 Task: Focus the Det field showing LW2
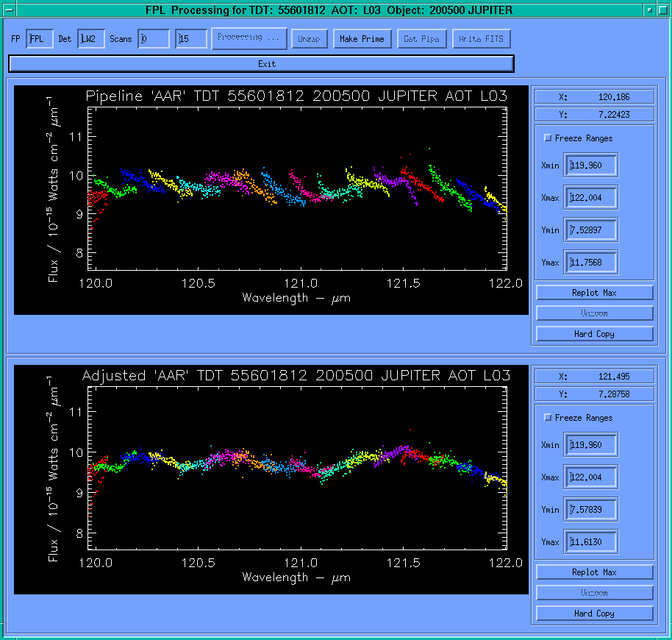(90, 39)
